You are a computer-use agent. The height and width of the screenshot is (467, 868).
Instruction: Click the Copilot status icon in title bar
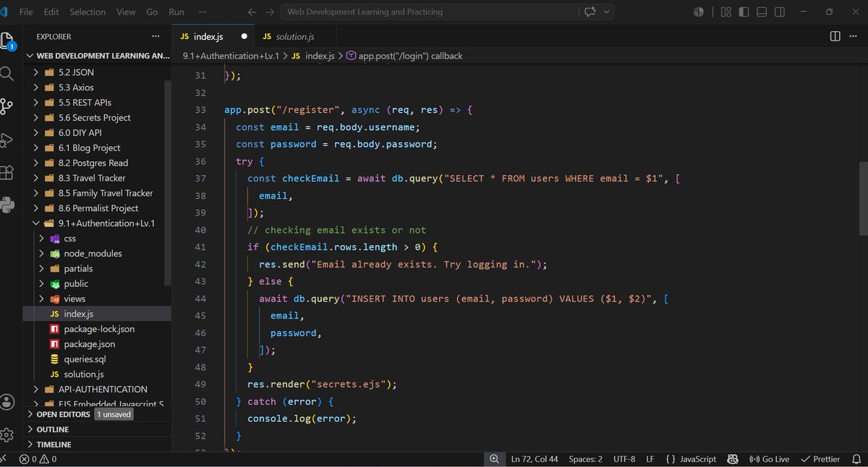coord(699,12)
